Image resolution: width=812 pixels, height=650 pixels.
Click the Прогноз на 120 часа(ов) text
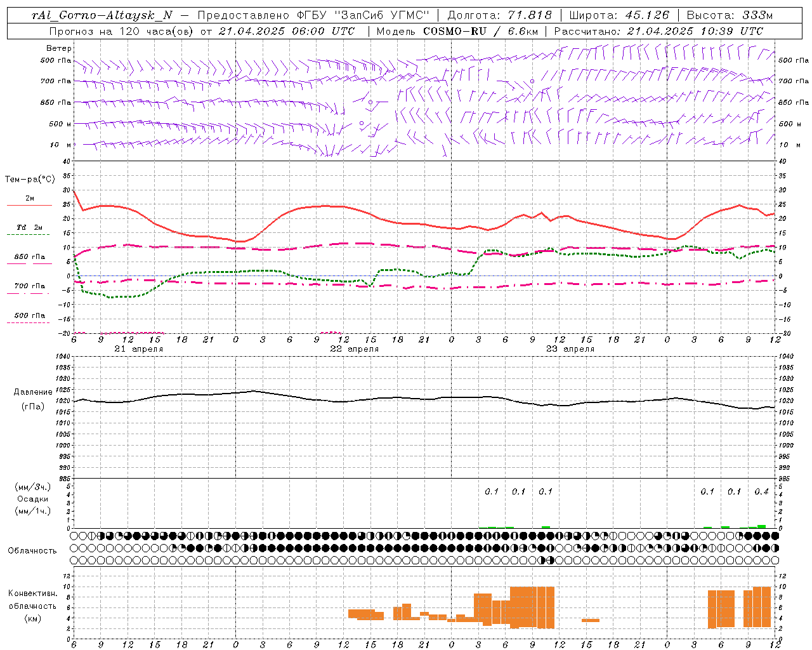tap(122, 31)
